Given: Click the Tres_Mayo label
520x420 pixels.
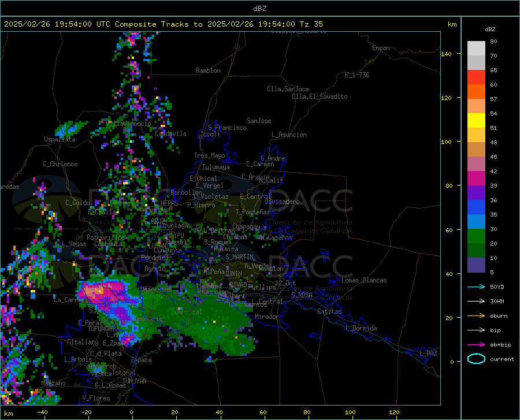Looking at the screenshot, I should pos(209,155).
